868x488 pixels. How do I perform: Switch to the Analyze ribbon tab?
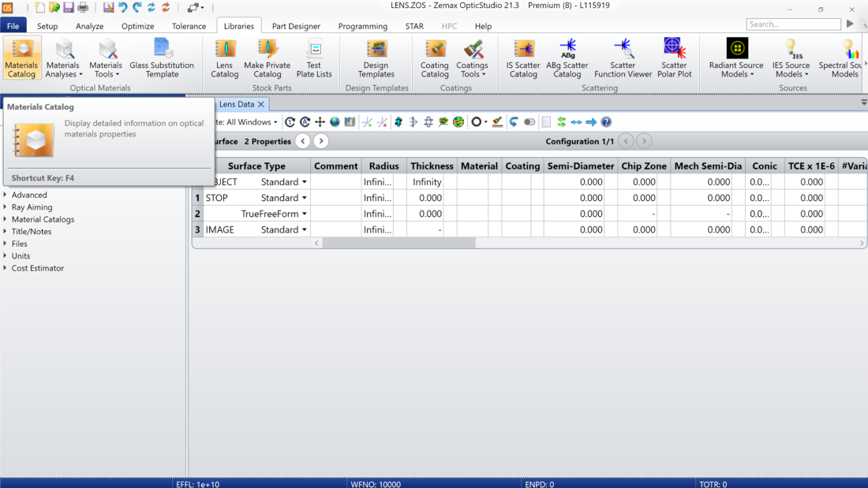click(90, 26)
